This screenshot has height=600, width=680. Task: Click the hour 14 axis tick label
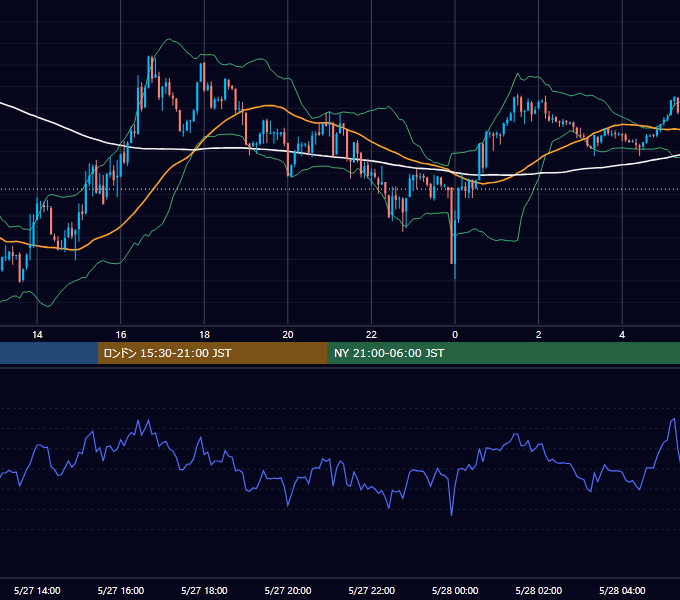point(37,335)
